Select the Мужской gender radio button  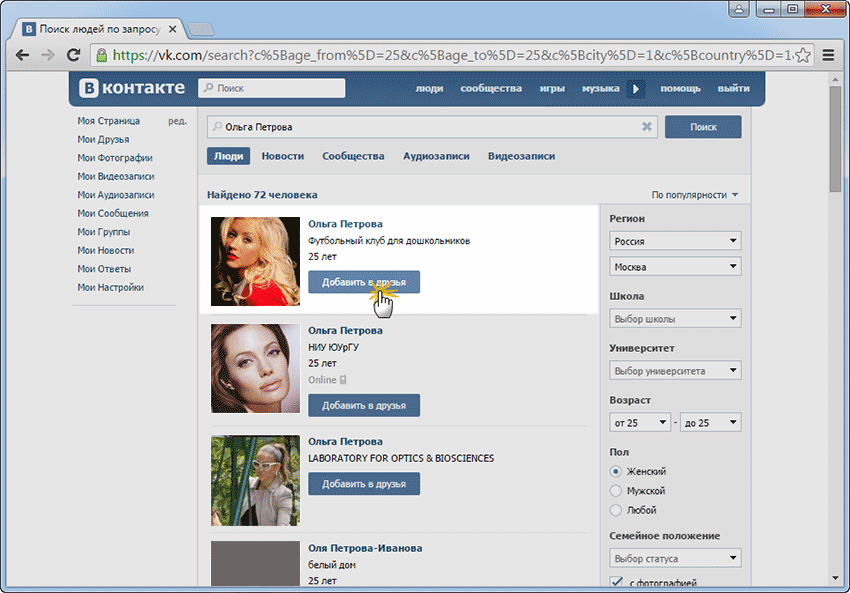tap(616, 491)
